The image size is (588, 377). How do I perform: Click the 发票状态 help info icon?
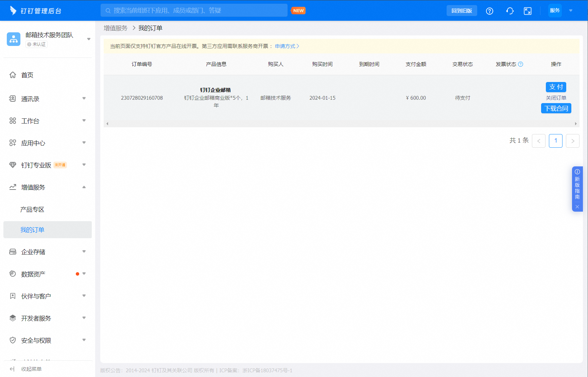click(520, 64)
